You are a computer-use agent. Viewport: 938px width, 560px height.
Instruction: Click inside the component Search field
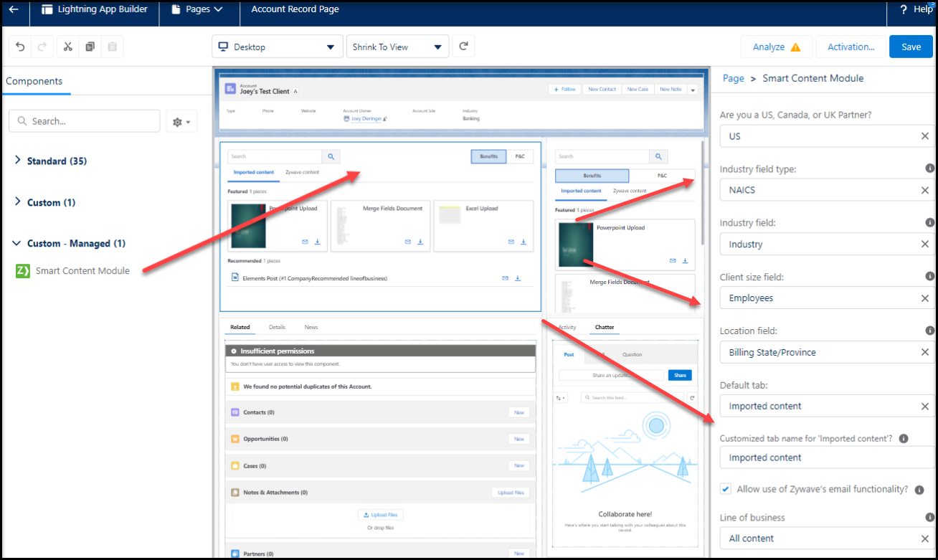click(x=84, y=120)
